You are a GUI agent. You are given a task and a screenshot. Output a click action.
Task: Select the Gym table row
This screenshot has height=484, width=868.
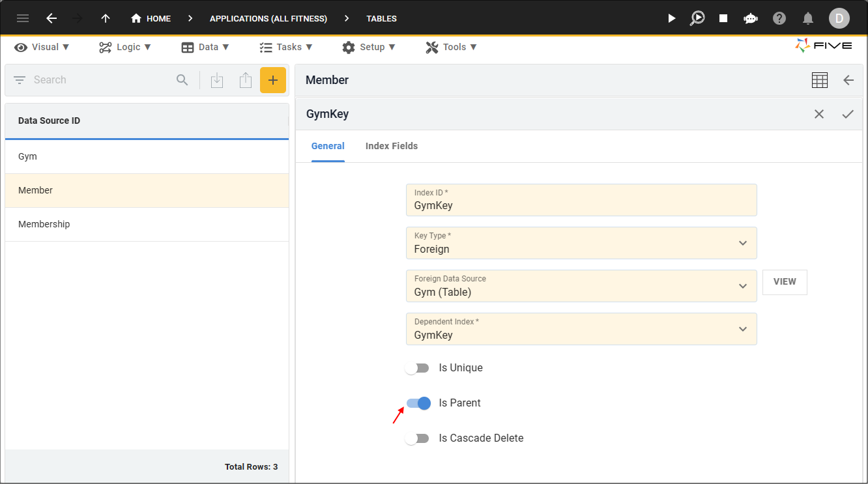[147, 157]
